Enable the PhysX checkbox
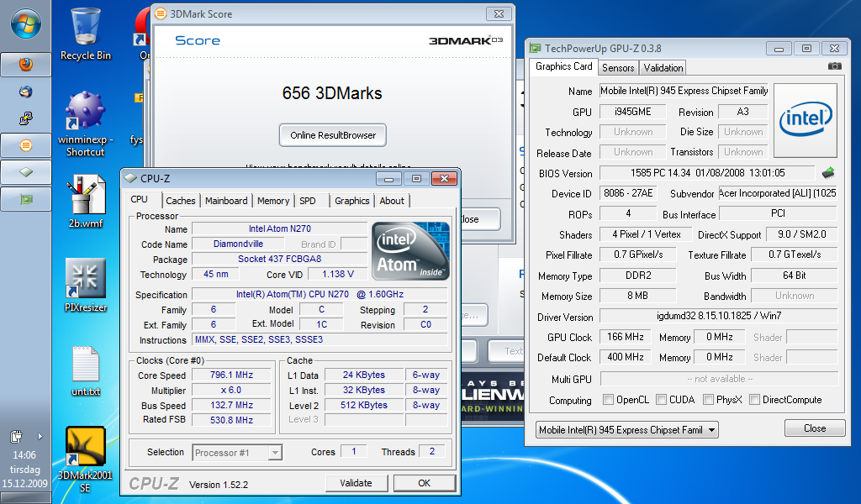Image resolution: width=861 pixels, height=504 pixels. tap(708, 399)
